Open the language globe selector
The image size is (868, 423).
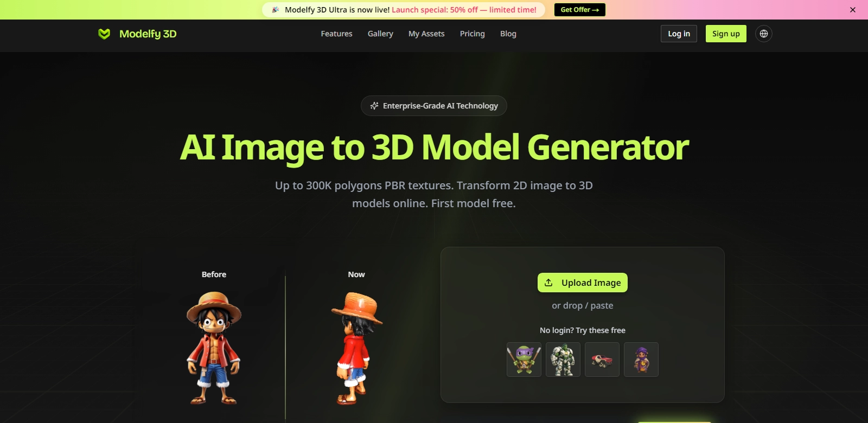pyautogui.click(x=764, y=34)
